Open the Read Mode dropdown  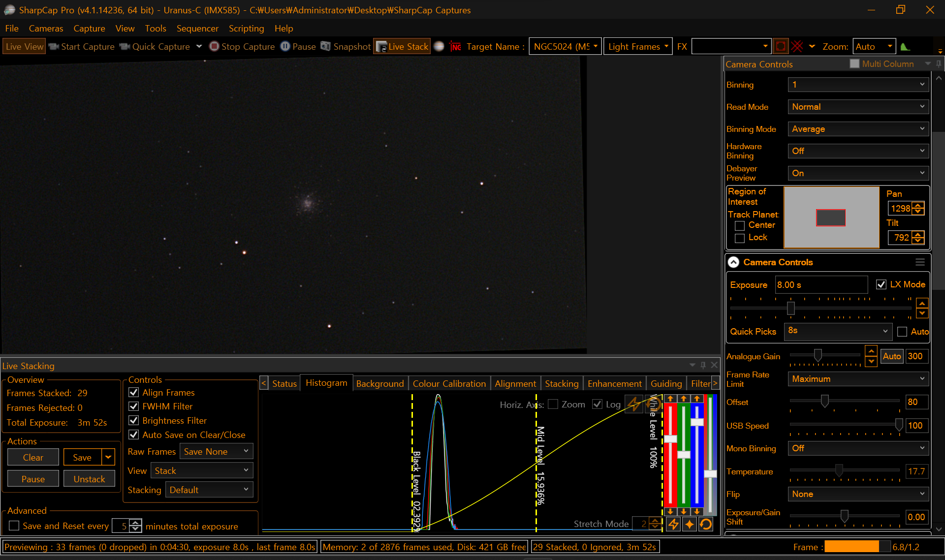pos(858,107)
